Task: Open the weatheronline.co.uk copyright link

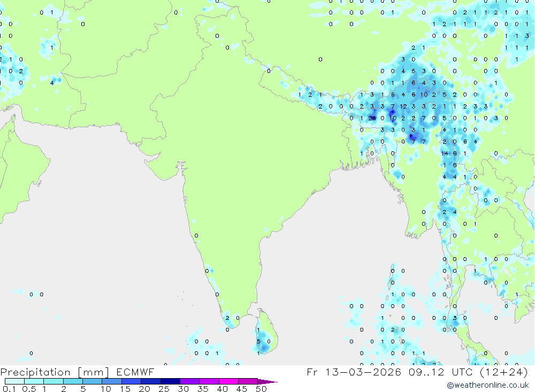Action: 488,385
